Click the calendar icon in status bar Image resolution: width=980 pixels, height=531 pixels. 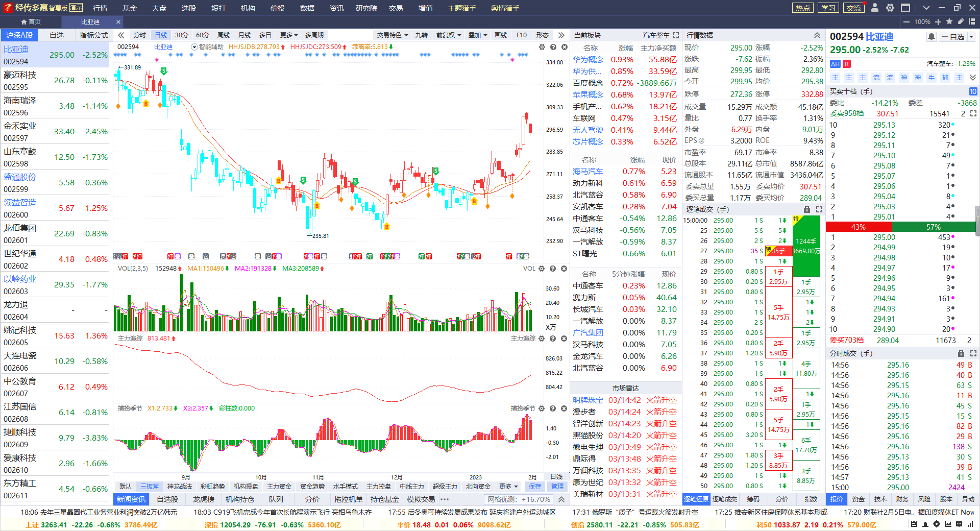pyautogui.click(x=914, y=524)
